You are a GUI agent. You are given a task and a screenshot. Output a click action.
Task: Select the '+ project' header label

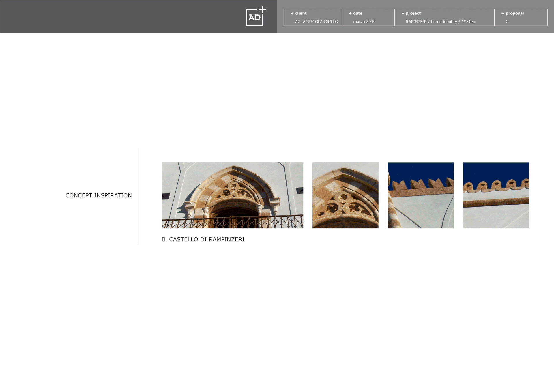coord(411,13)
